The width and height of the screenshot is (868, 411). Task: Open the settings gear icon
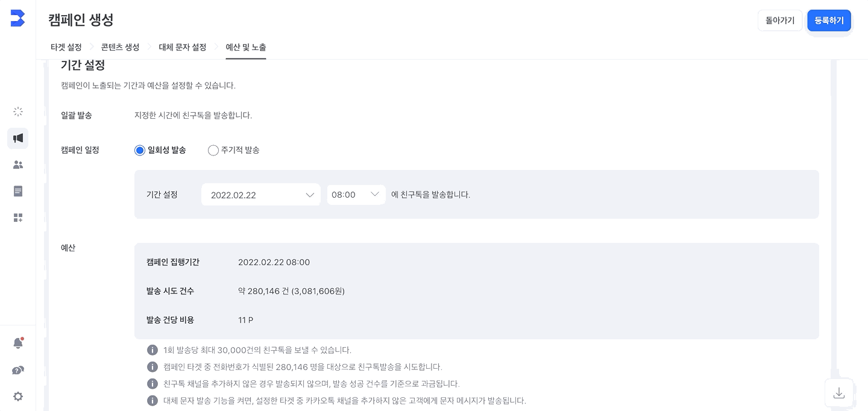[x=18, y=397]
